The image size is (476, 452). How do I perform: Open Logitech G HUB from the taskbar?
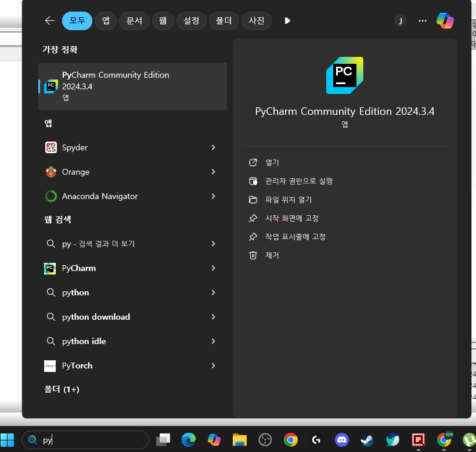coord(316,440)
